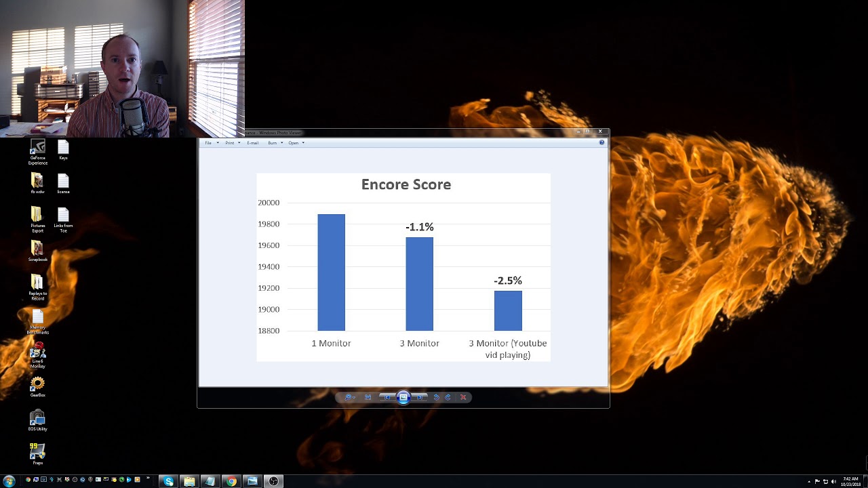The height and width of the screenshot is (488, 868).
Task: Open the Windows Start menu
Action: click(x=9, y=481)
